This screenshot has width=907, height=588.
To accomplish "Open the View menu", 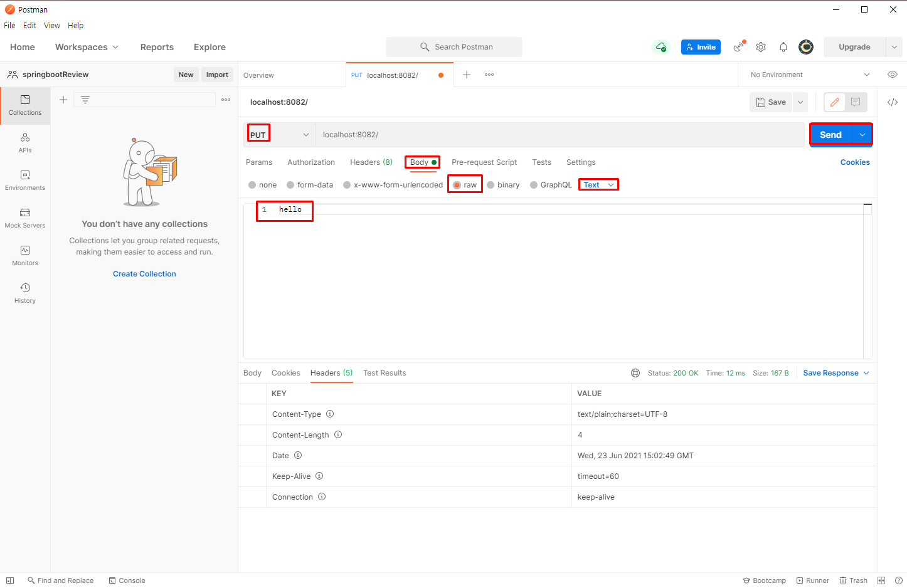I will click(52, 26).
